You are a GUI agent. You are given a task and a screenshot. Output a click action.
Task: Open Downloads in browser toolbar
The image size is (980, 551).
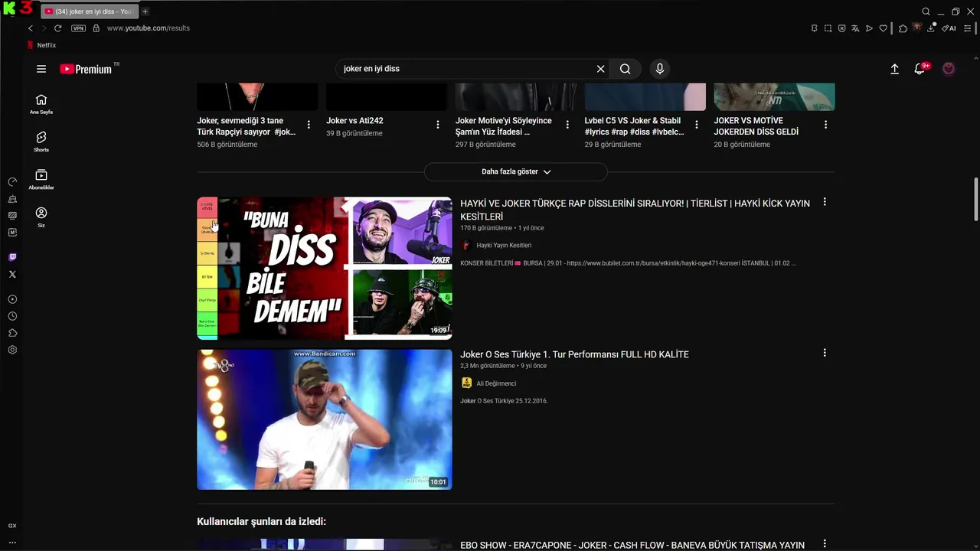point(931,28)
